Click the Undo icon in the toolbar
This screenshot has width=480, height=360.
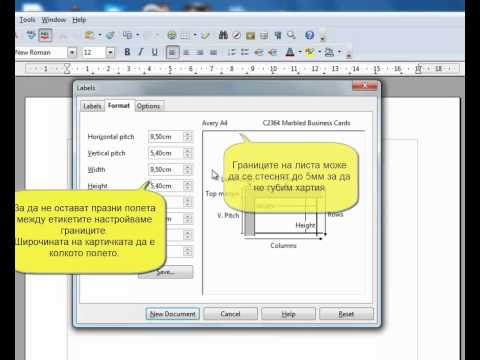(128, 35)
